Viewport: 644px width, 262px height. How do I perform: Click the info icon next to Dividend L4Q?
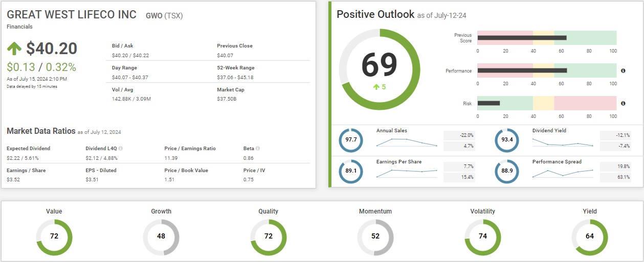tap(121, 149)
